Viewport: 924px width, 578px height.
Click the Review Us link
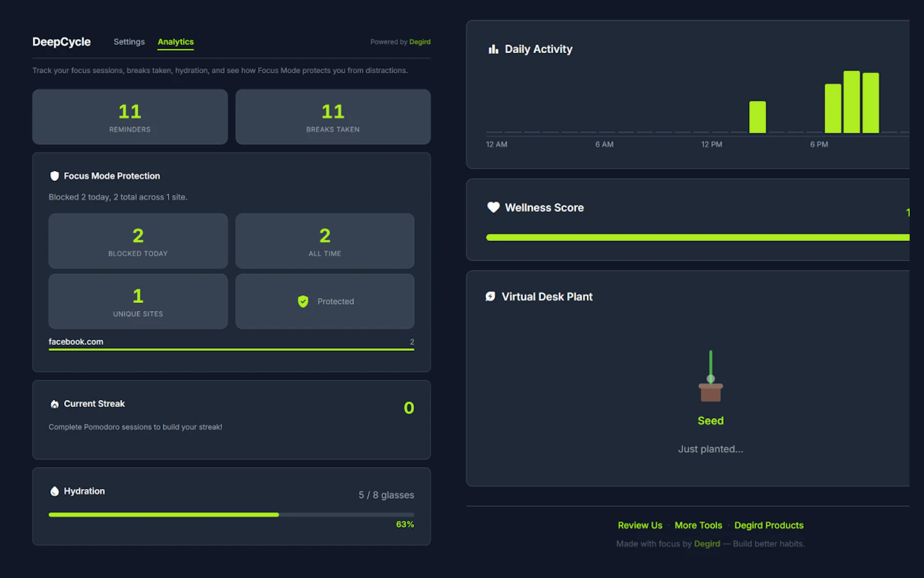640,525
